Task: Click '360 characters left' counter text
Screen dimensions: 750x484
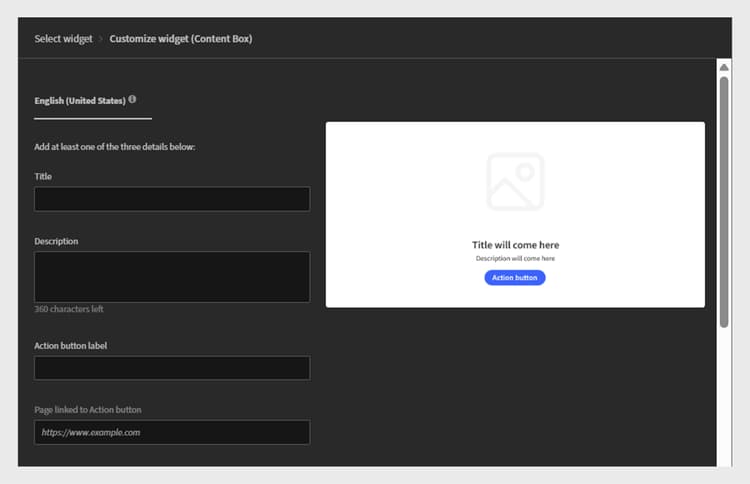Action: click(x=69, y=309)
